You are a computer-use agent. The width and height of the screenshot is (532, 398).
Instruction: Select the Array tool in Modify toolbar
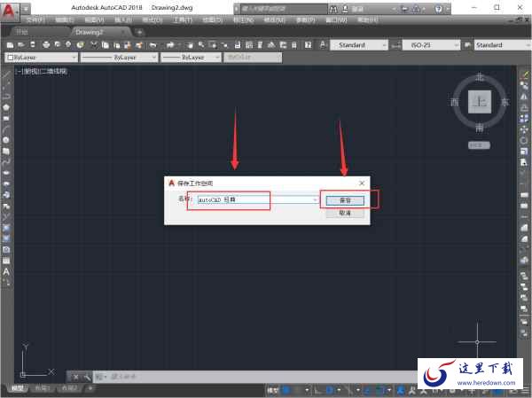tap(525, 119)
